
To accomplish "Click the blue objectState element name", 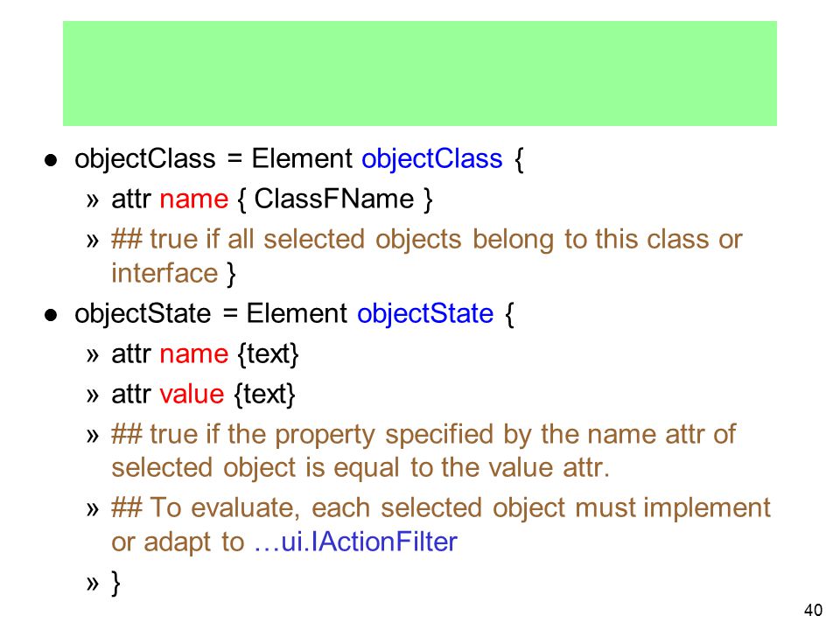I will pos(425,314).
